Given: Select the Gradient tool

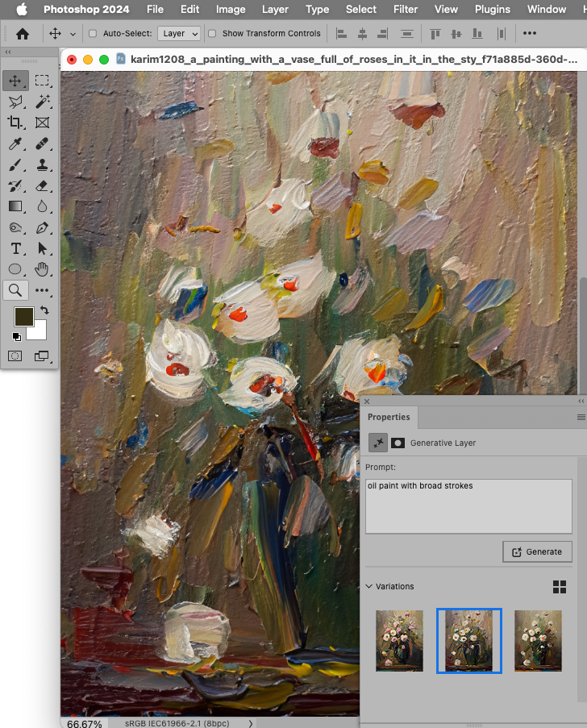Looking at the screenshot, I should [15, 206].
